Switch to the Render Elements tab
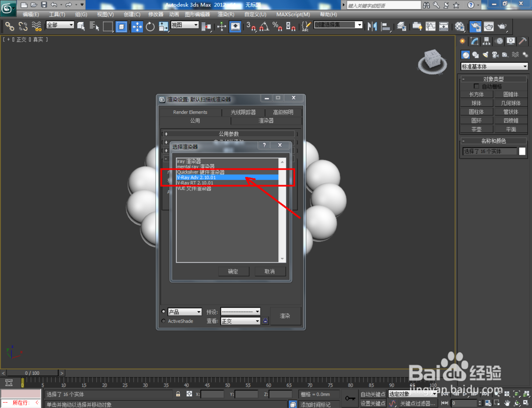This screenshot has height=408, width=532. point(191,112)
